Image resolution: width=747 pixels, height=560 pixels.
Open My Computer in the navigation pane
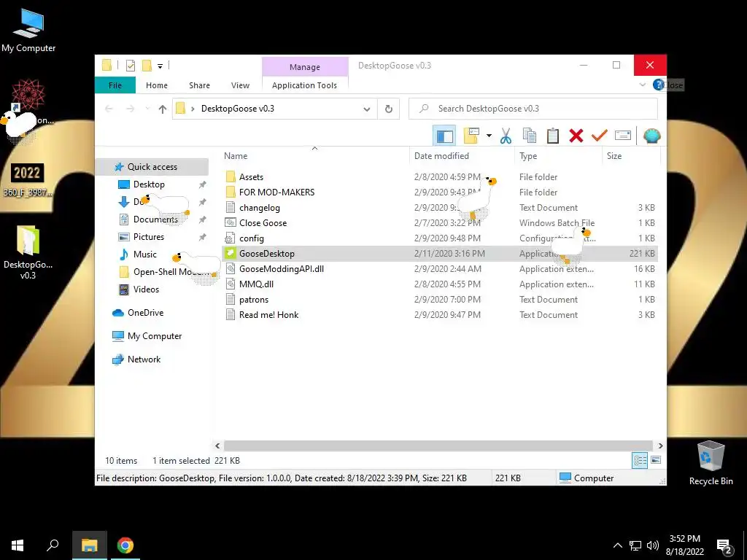(155, 335)
